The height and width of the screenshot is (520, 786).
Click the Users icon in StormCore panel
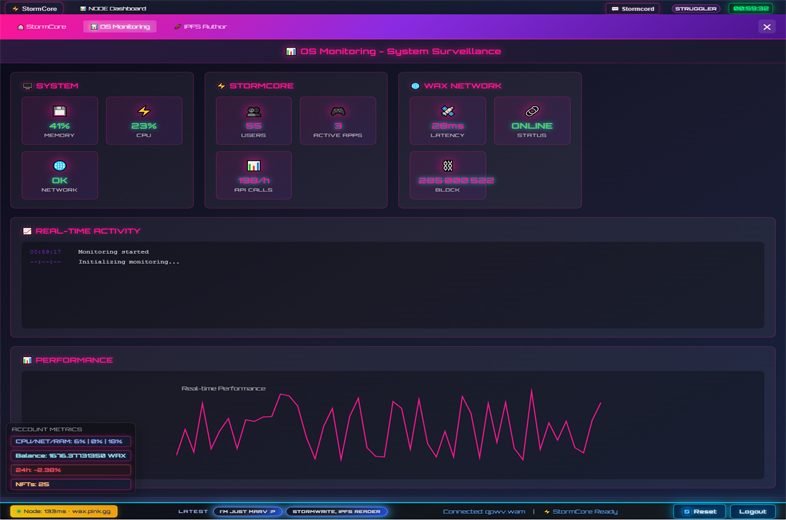pos(253,111)
